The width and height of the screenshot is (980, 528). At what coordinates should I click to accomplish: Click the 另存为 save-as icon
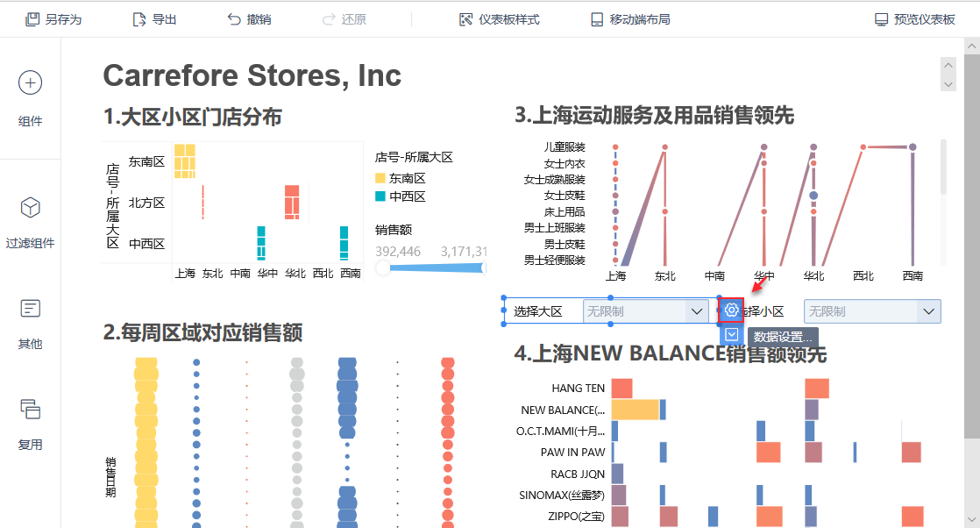pos(32,19)
